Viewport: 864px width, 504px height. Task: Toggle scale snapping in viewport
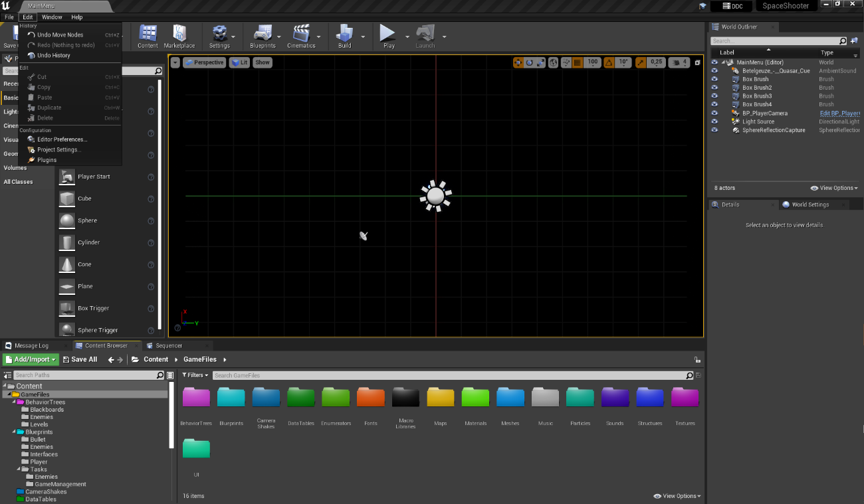tap(641, 62)
